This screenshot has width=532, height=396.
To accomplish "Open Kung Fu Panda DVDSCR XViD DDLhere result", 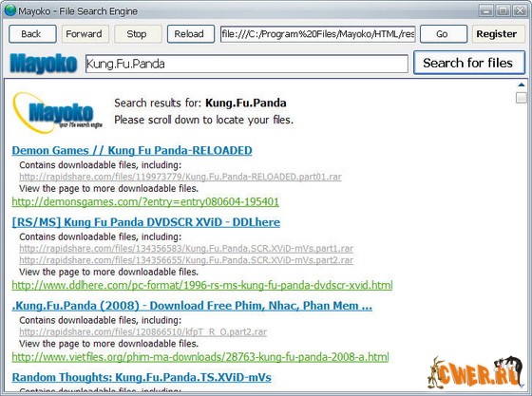I will (146, 222).
